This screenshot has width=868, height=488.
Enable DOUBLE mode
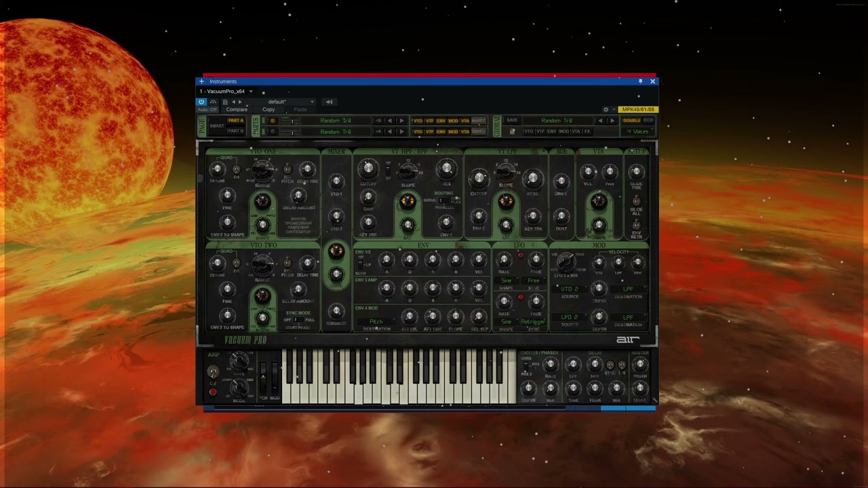[631, 121]
